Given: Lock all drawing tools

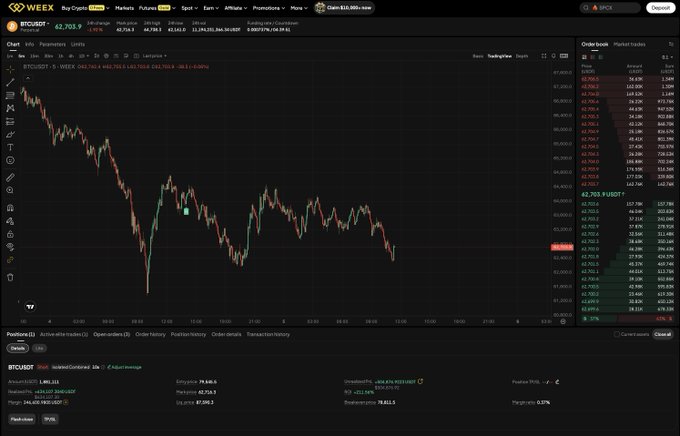Looking at the screenshot, I should pos(10,234).
